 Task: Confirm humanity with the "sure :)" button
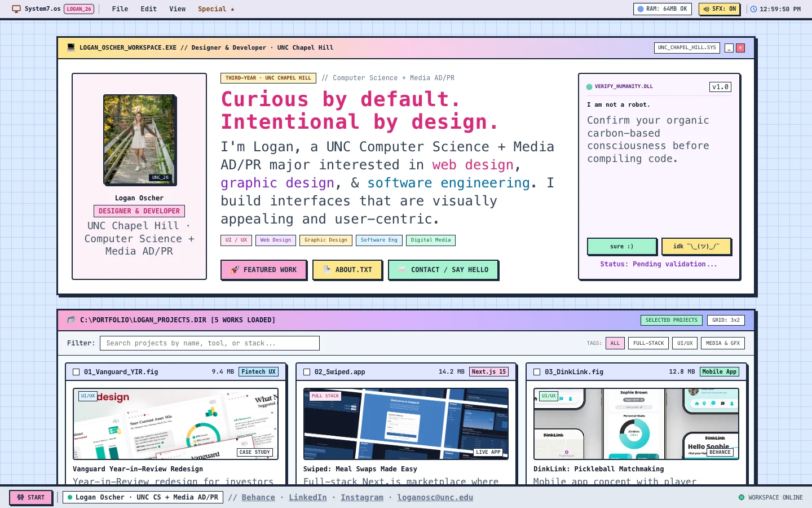pos(621,247)
